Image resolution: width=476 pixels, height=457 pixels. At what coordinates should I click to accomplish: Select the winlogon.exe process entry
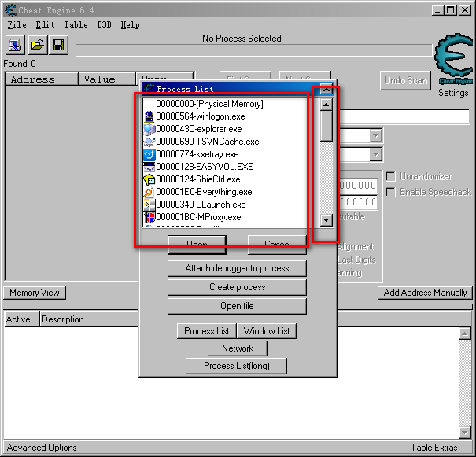200,116
